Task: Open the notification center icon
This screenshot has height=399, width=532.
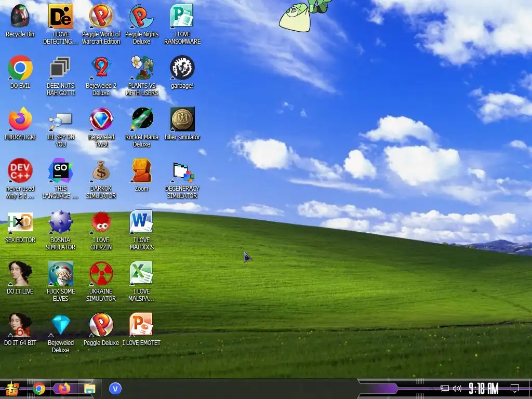Action: coord(515,389)
